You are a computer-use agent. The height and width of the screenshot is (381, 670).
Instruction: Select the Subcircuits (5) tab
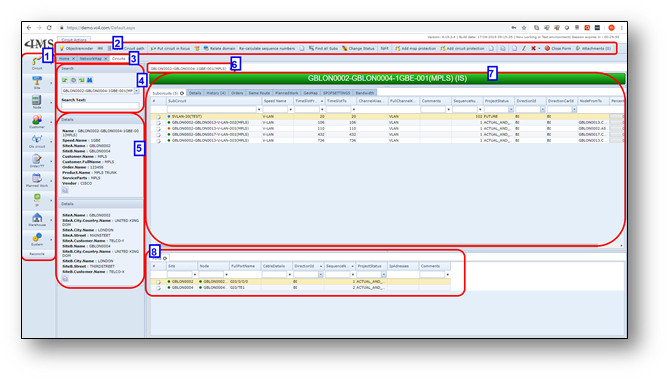pyautogui.click(x=168, y=93)
